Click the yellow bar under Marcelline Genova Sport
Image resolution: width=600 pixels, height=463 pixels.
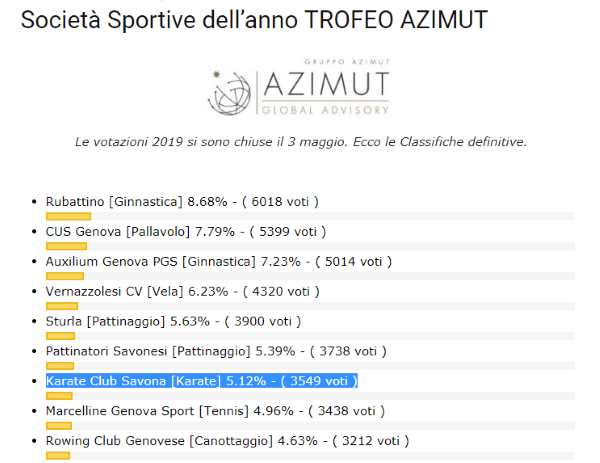[x=59, y=426]
